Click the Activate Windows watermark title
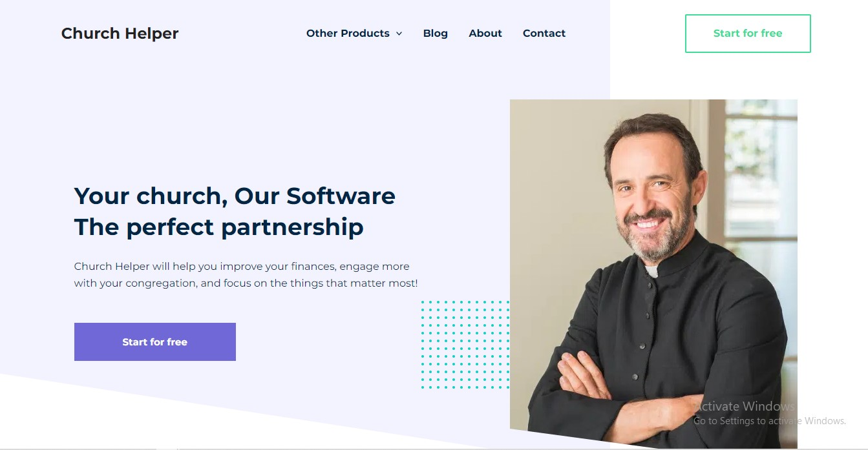 745,406
